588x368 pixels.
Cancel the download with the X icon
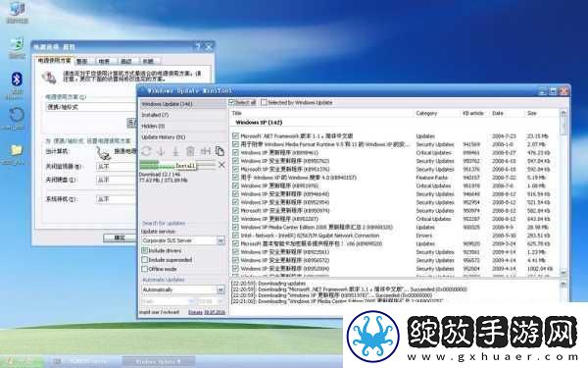pyautogui.click(x=221, y=165)
